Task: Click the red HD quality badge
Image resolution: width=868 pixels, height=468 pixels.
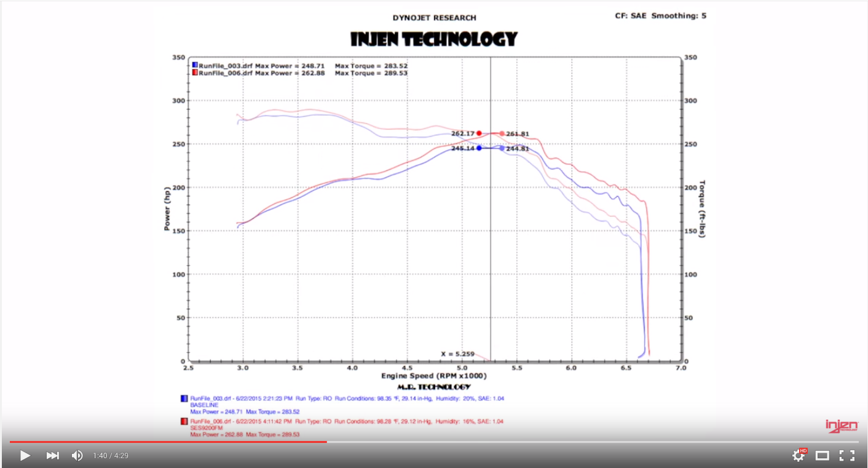Action: click(x=803, y=450)
